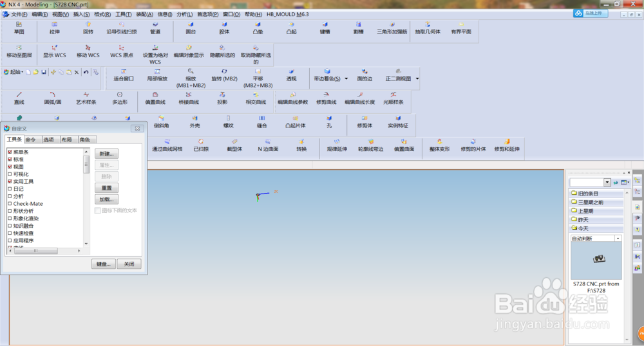
Task: Expand the 今天 history folder
Action: (x=597, y=228)
